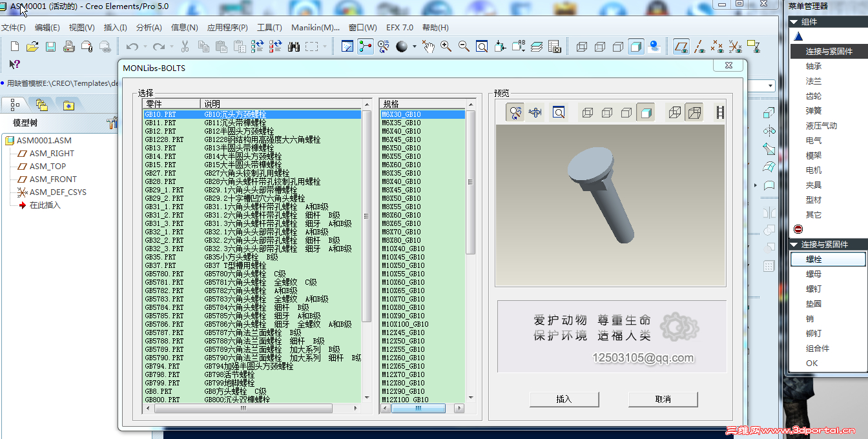Open the Undo history dropdown arrow

145,46
